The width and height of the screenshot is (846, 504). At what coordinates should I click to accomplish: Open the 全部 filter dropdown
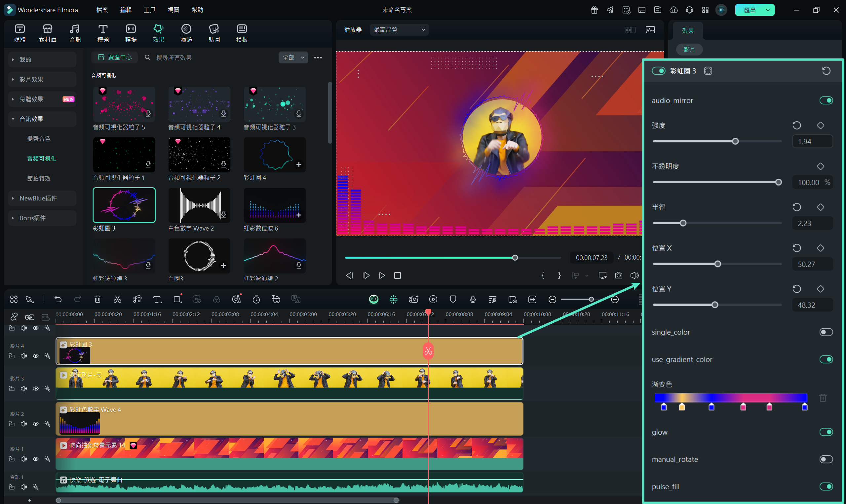coord(293,57)
